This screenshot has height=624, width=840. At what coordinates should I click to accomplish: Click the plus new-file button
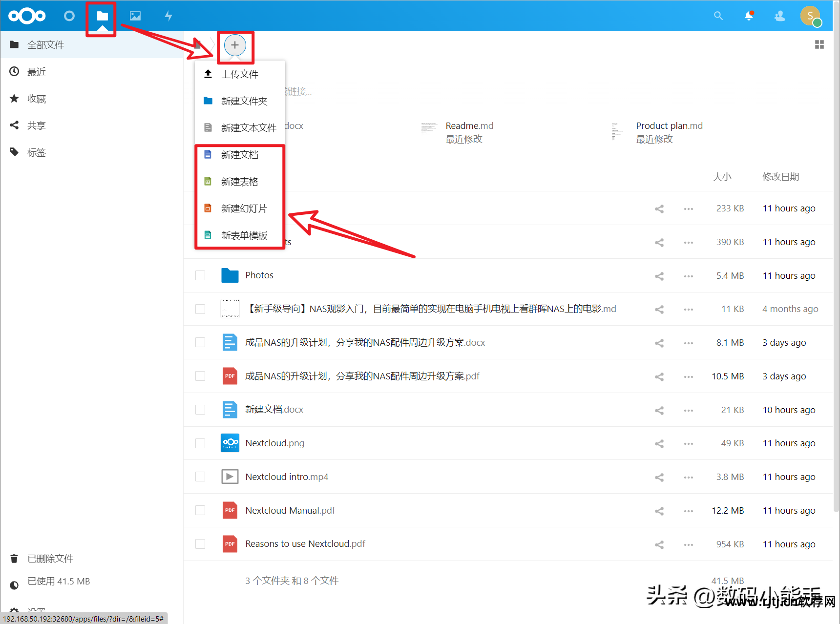click(x=235, y=45)
